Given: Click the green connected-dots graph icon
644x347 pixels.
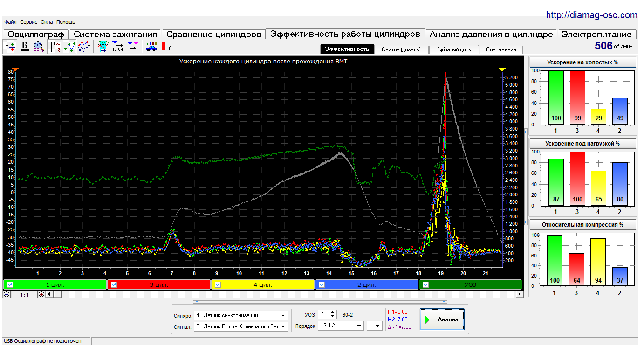Looking at the screenshot, I should [x=70, y=47].
